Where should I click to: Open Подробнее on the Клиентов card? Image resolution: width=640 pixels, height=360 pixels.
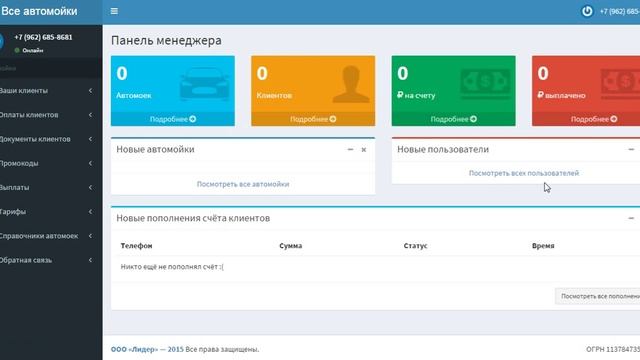coord(313,119)
